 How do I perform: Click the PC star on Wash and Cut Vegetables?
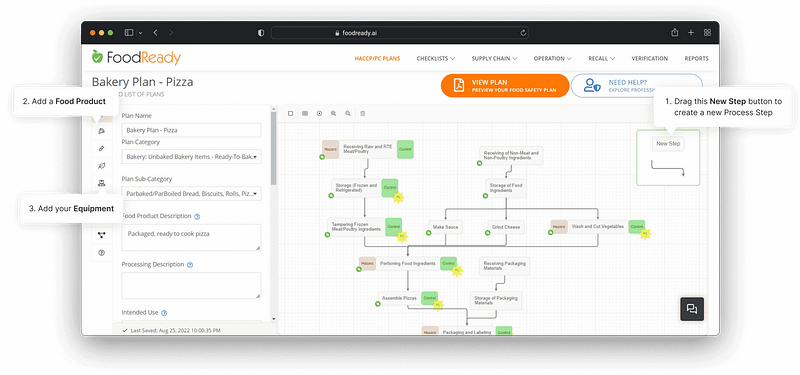click(x=645, y=234)
